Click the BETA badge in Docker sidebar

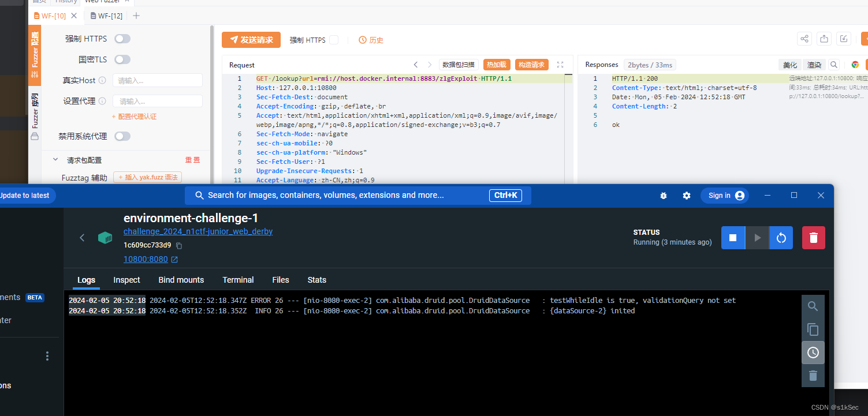pyautogui.click(x=35, y=298)
